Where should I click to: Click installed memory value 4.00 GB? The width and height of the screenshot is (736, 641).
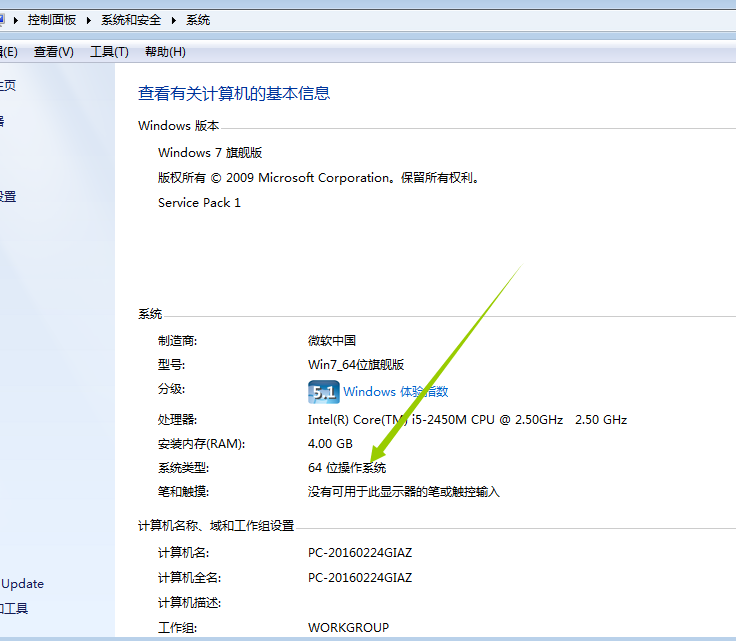click(330, 443)
